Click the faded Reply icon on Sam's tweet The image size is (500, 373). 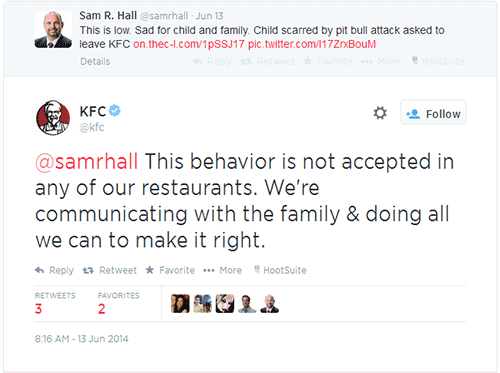[x=197, y=61]
